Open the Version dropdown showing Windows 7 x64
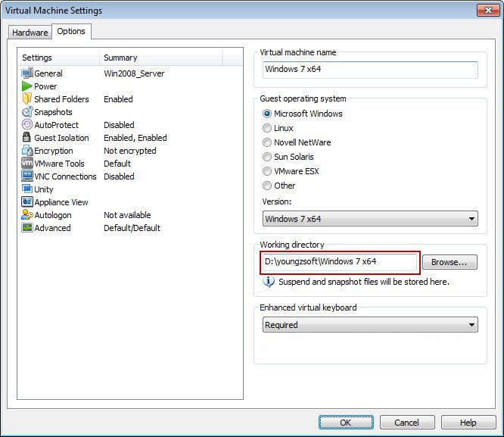The image size is (504, 437). pyautogui.click(x=370, y=219)
